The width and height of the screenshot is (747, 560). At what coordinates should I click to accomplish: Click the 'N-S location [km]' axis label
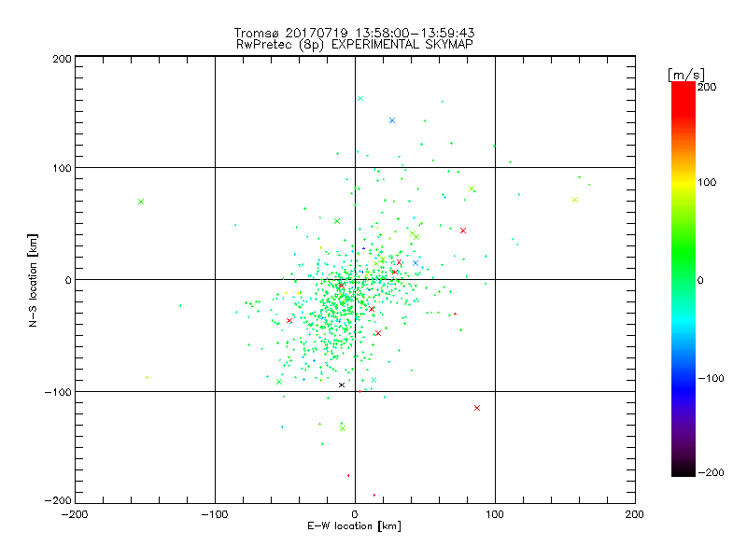pyautogui.click(x=33, y=281)
